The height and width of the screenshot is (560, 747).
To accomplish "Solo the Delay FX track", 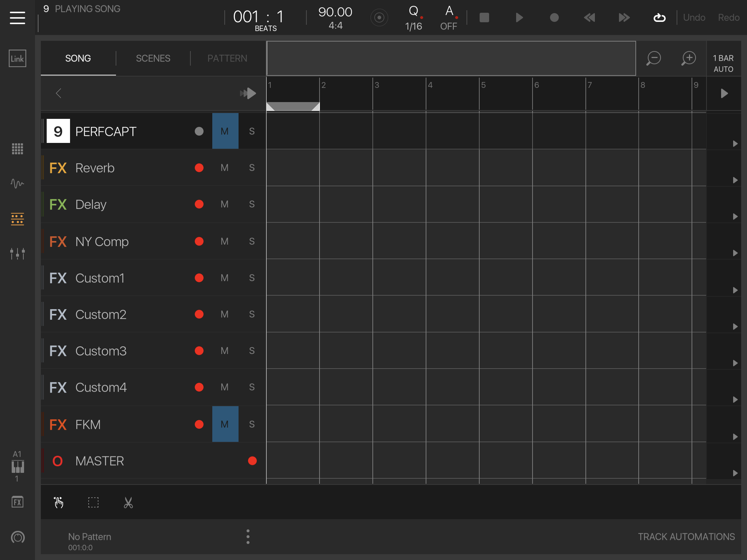I will pos(252,204).
